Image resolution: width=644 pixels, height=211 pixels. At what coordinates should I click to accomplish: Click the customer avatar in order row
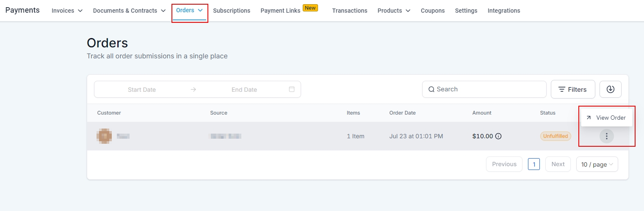[x=104, y=136]
